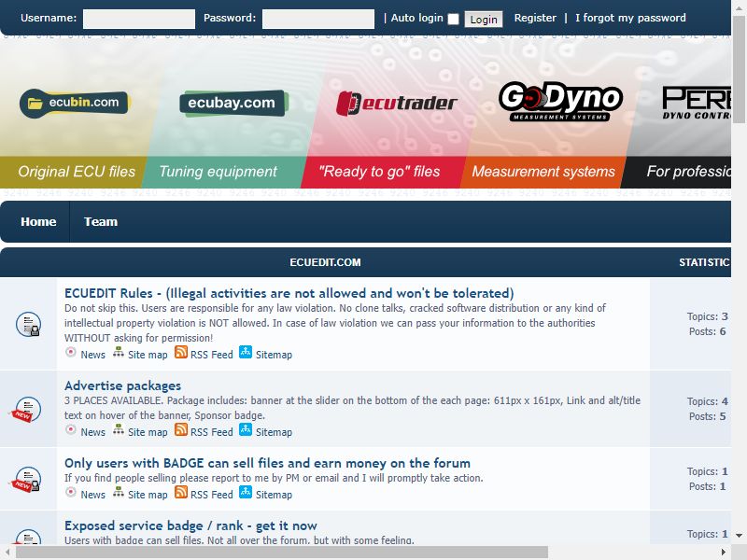Click RSS Feed icon under Advertise packages
Viewport: 747px width, 560px height.
[x=180, y=429]
